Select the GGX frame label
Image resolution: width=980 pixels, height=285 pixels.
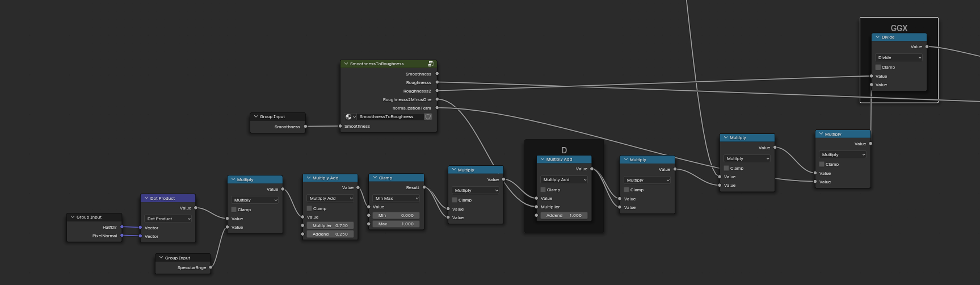(899, 28)
